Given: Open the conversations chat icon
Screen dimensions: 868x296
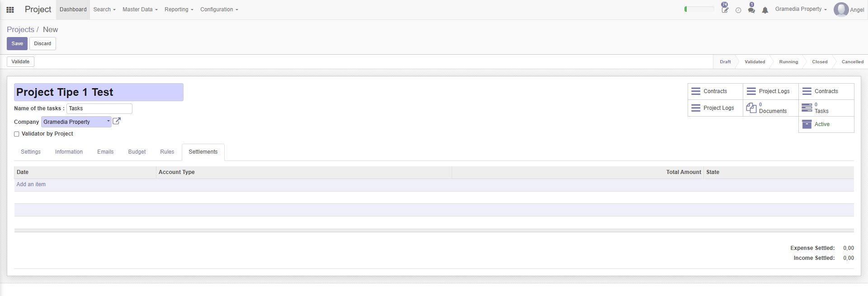Looking at the screenshot, I should point(751,9).
